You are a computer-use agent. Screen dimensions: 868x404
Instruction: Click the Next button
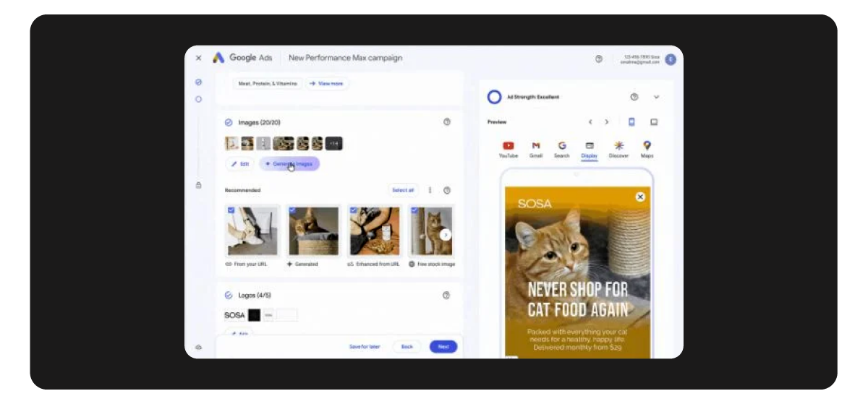point(443,347)
